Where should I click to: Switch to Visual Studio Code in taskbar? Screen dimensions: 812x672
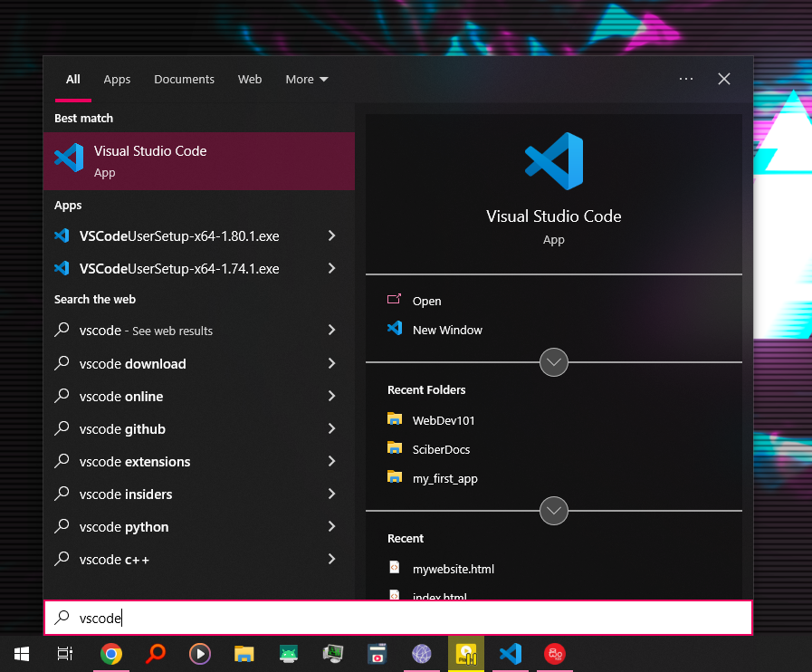511,654
